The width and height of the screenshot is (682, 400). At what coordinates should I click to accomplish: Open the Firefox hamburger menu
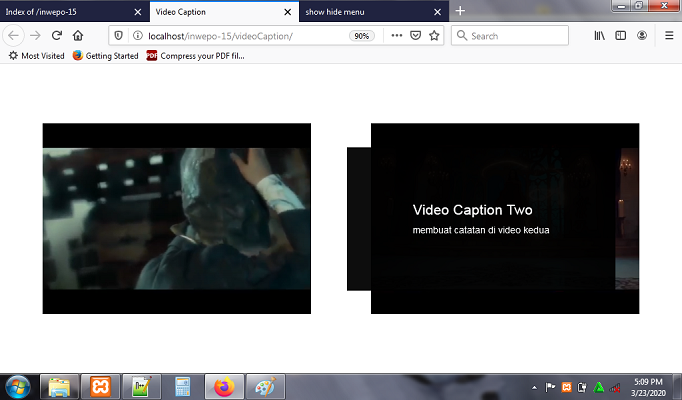tap(669, 36)
